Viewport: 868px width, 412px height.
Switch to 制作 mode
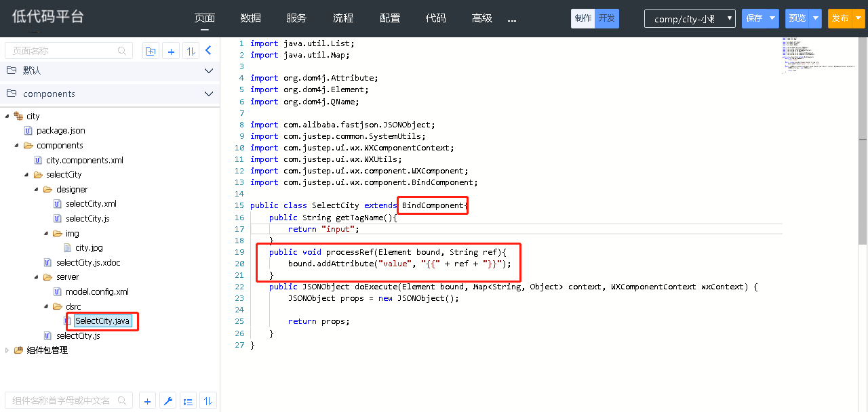[x=583, y=18]
